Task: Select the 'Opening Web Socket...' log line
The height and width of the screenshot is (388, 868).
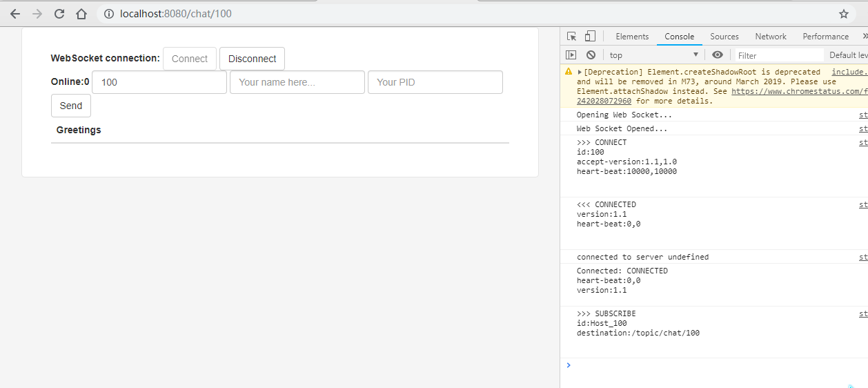Action: coord(624,115)
